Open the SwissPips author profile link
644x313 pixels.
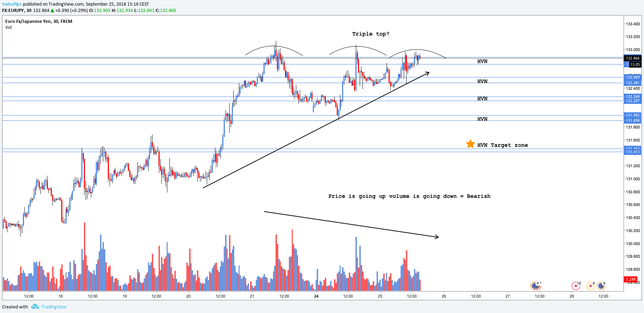[x=12, y=4]
